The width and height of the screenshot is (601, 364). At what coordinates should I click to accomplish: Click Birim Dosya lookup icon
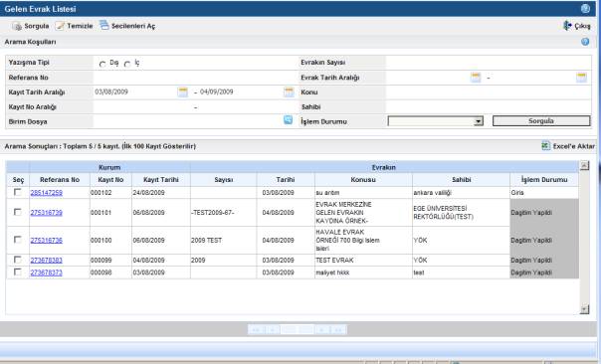click(288, 120)
